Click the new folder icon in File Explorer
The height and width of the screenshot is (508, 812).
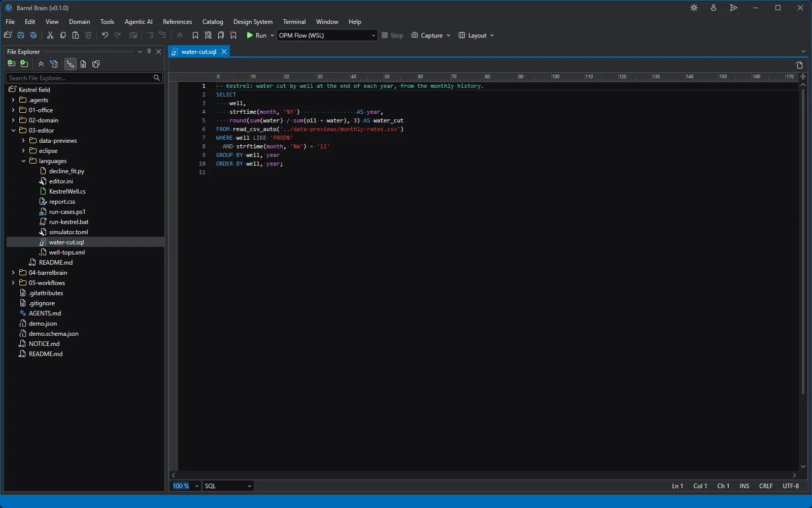pyautogui.click(x=24, y=64)
